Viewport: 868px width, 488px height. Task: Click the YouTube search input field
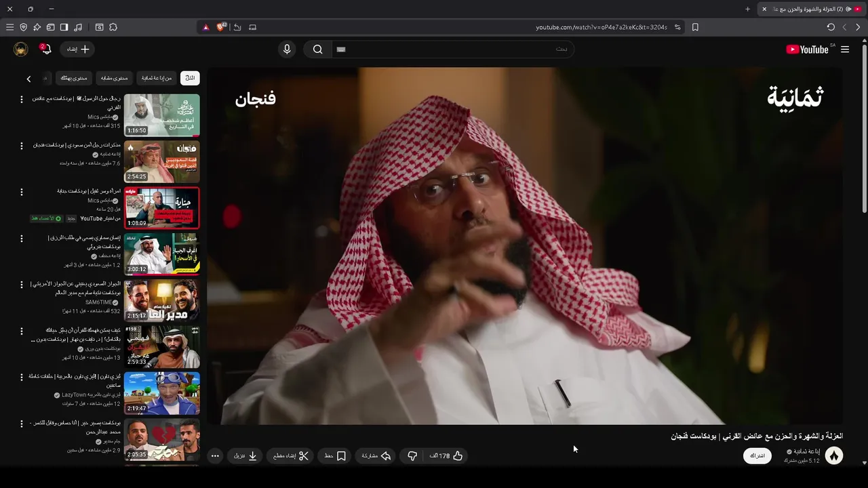pyautogui.click(x=453, y=49)
